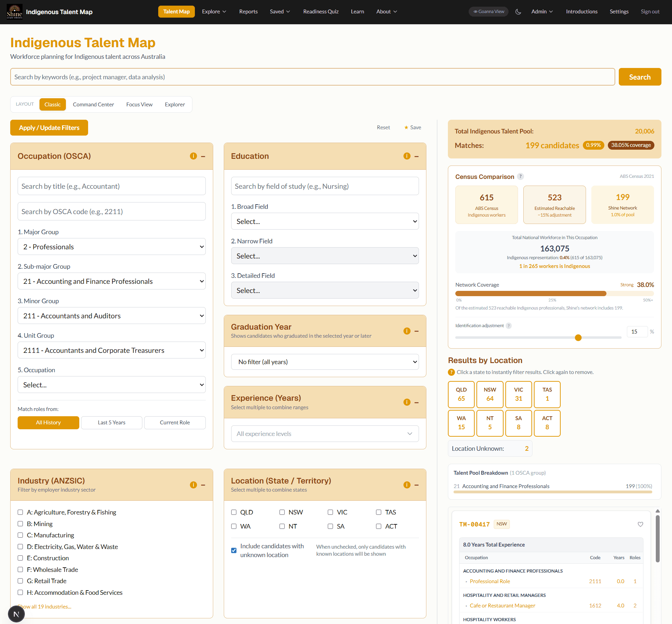Viewport: 672px width, 624px height.
Task: Switch to the Command Center layout
Action: point(93,104)
